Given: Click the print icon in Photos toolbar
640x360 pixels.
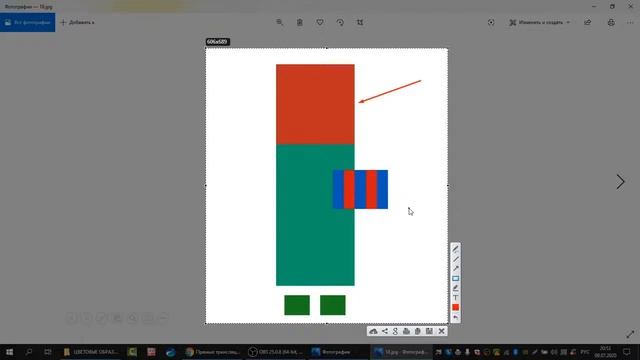Looking at the screenshot, I should pyautogui.click(x=611, y=22).
